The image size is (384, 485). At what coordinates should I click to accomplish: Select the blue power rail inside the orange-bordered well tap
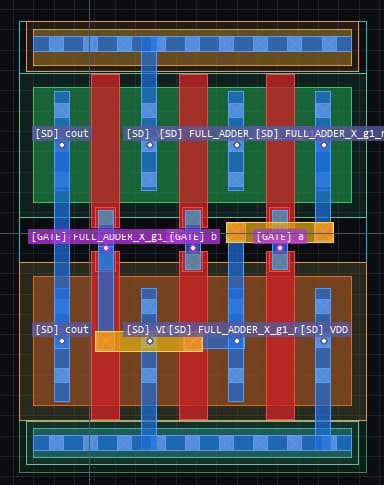(x=192, y=44)
